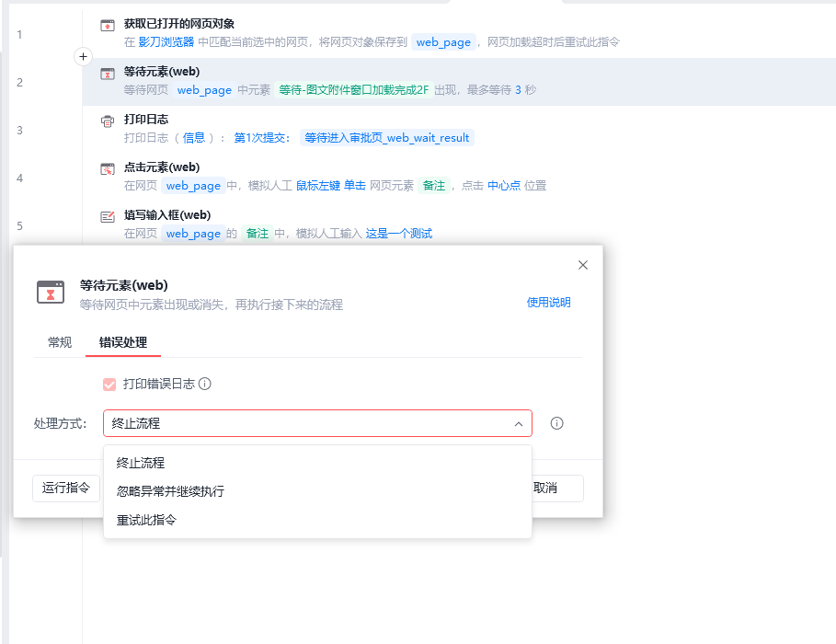Image resolution: width=836 pixels, height=644 pixels.
Task: Click web_page variable tag in step 2
Action: (x=204, y=90)
